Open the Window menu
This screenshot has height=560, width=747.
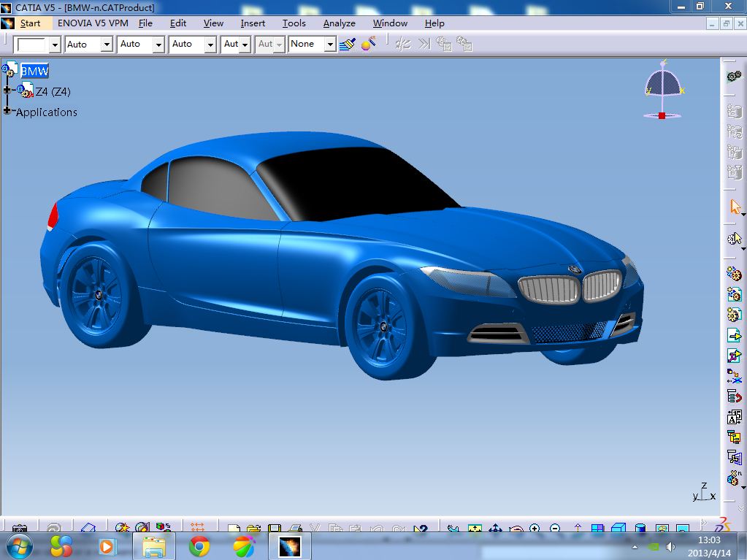point(390,23)
